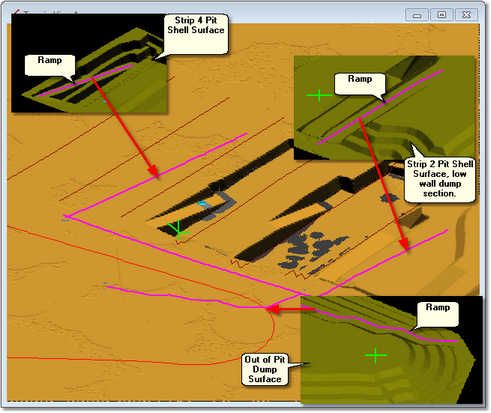Click the Strip 4 pit shell inset image
The height and width of the screenshot is (413, 491).
pyautogui.click(x=89, y=63)
